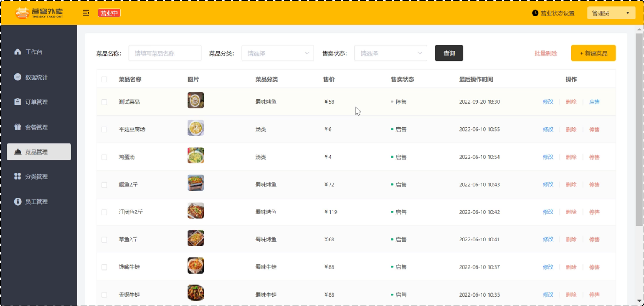This screenshot has height=306, width=644.
Task: Expand the 售卖状态 dropdown
Action: click(x=390, y=53)
